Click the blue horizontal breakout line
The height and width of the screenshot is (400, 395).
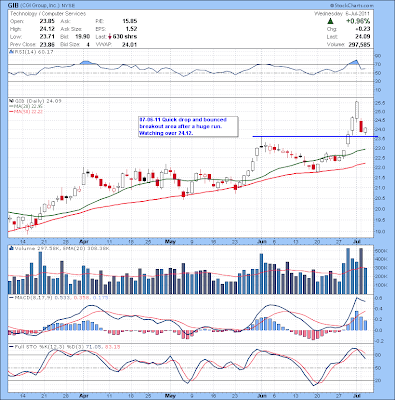pyautogui.click(x=315, y=136)
